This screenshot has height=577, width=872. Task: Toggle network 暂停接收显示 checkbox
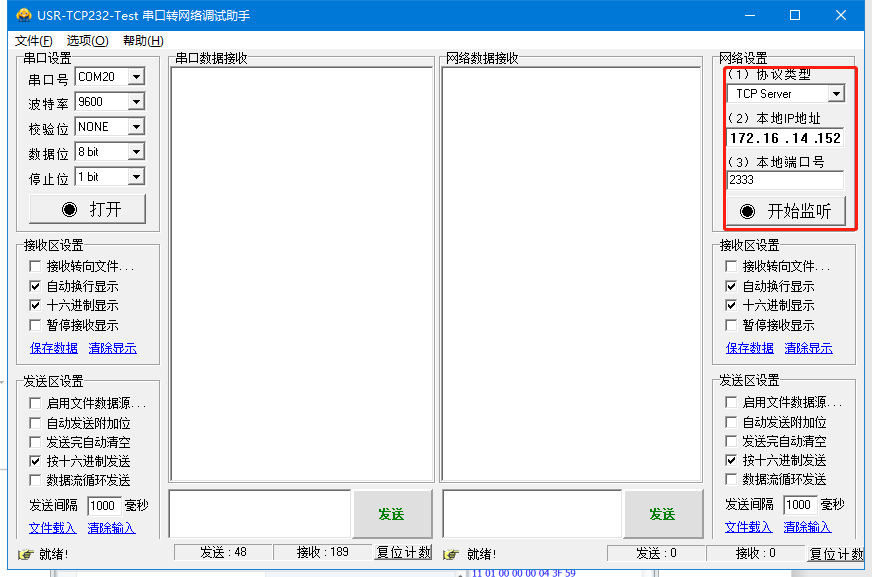tap(731, 325)
